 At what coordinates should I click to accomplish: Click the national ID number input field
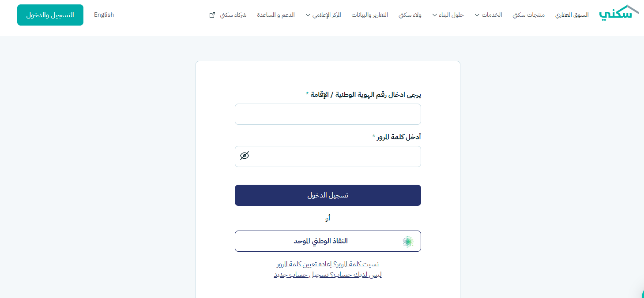328,114
